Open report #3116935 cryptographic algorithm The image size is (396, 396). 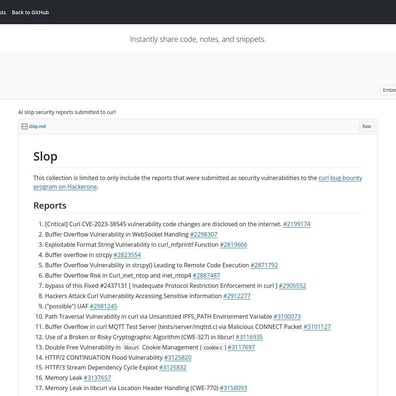249,337
